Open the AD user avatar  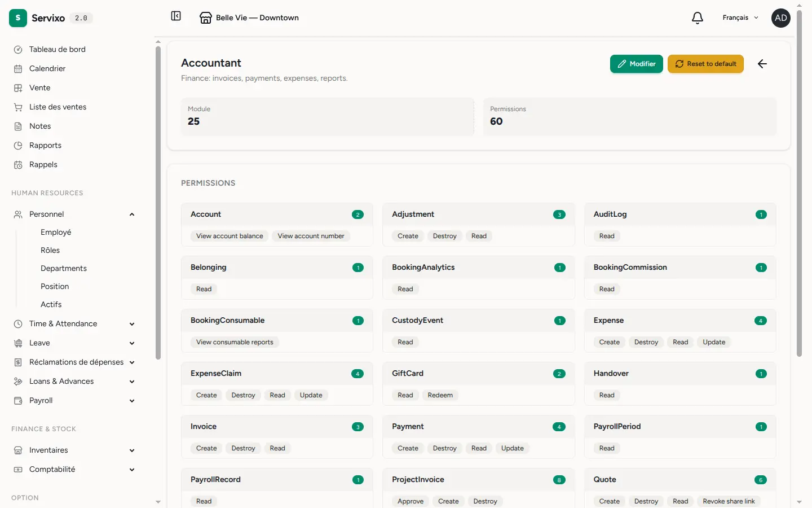click(781, 18)
